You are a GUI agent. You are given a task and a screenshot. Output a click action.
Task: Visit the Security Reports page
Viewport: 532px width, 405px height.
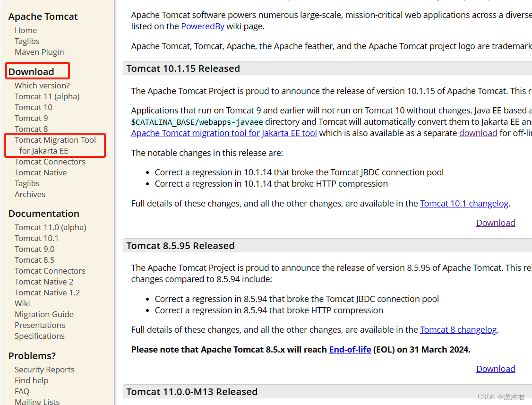coord(44,369)
